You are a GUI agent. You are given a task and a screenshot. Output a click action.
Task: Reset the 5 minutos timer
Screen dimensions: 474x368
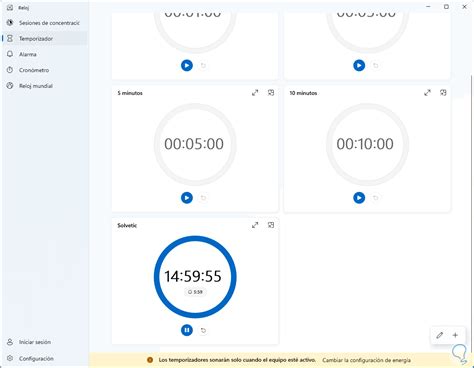(203, 198)
